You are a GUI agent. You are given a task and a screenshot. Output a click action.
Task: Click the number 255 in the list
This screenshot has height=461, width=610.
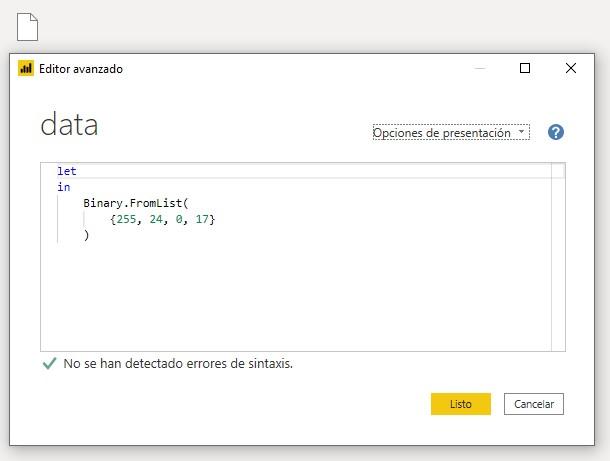click(126, 219)
